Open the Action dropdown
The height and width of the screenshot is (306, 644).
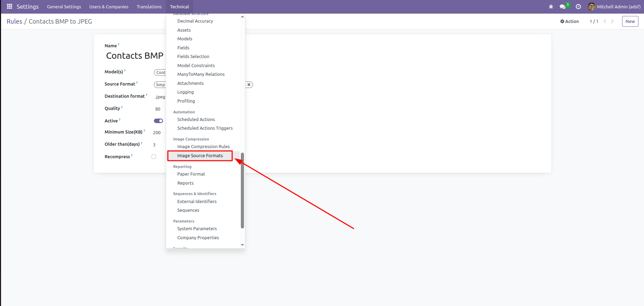click(570, 21)
